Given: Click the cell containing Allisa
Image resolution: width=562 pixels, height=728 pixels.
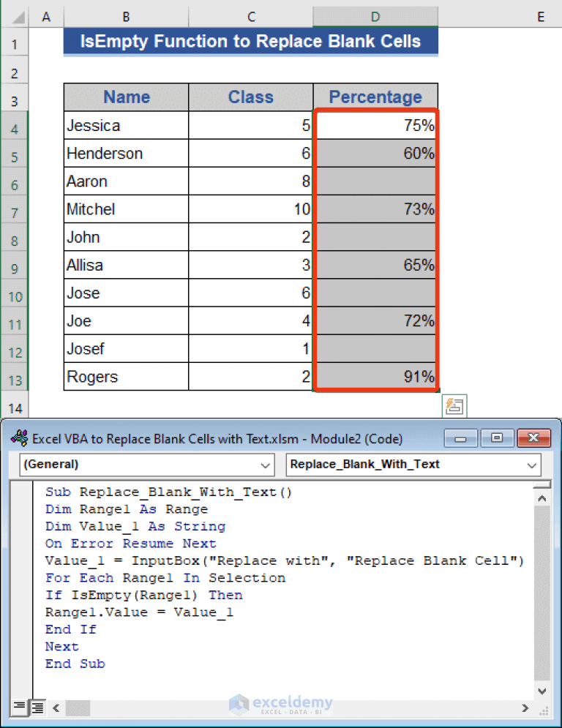Looking at the screenshot, I should pyautogui.click(x=127, y=265).
